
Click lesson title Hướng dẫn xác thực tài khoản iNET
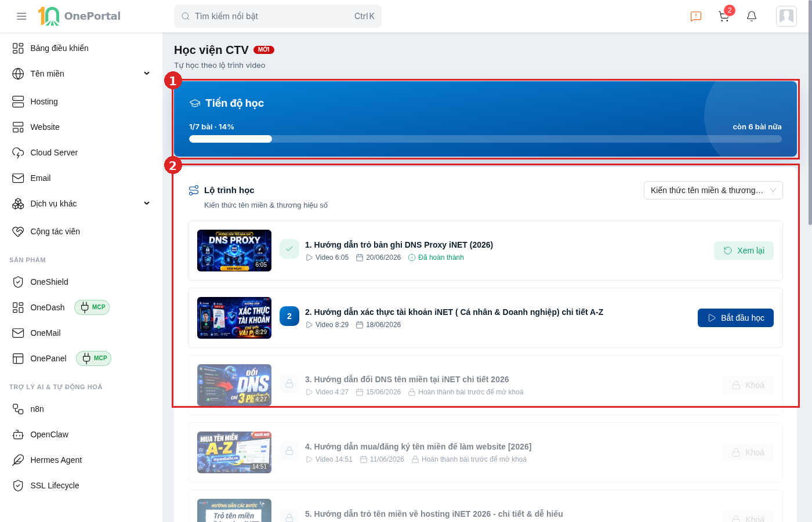pyautogui.click(x=454, y=312)
